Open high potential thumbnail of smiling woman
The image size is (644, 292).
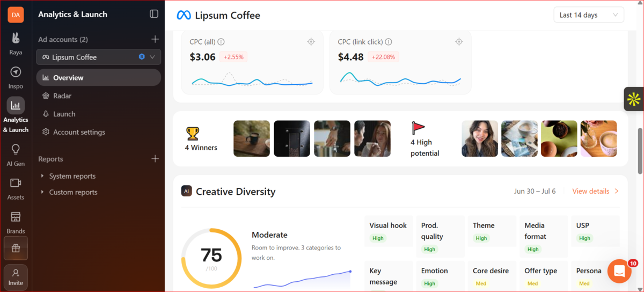coord(480,138)
